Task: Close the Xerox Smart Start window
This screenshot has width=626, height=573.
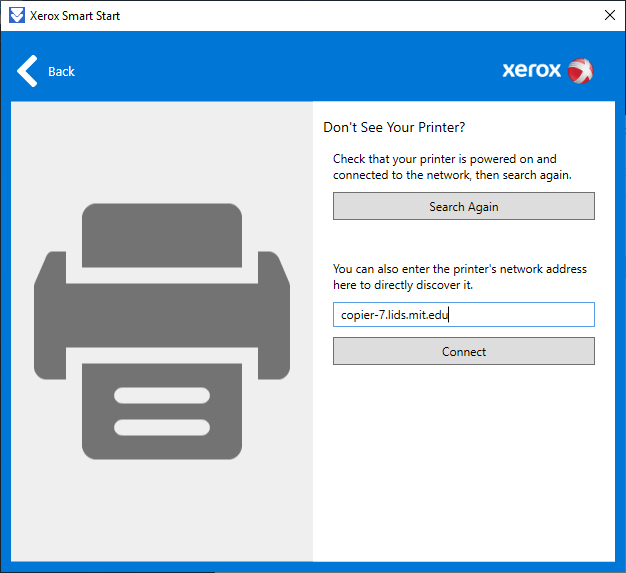Action: point(610,15)
